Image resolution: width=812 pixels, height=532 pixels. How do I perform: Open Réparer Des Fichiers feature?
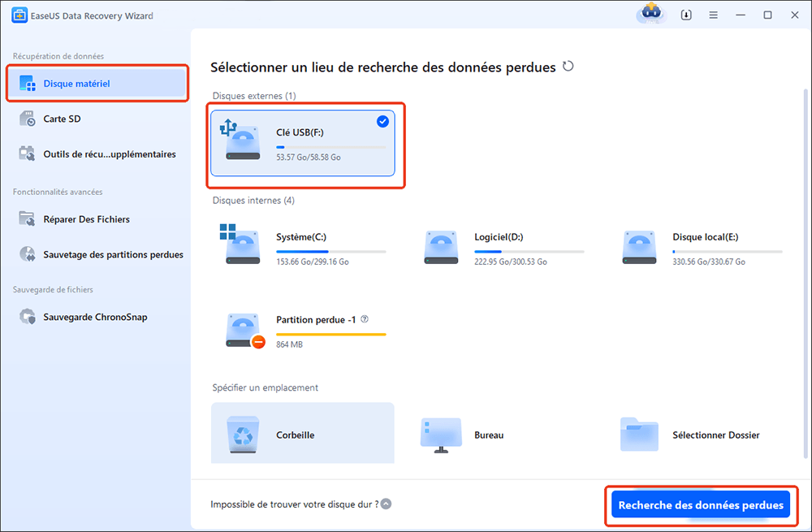[97, 219]
